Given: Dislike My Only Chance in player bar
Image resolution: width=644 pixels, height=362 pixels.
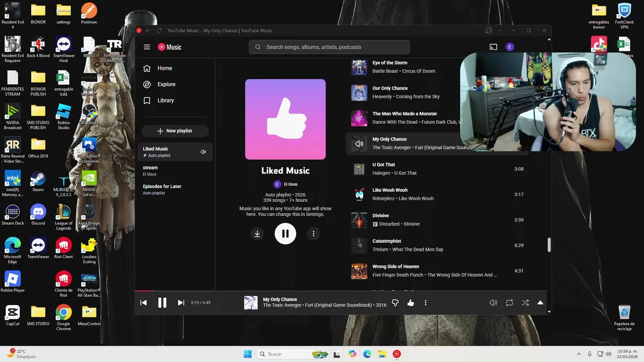Looking at the screenshot, I should pos(395,303).
